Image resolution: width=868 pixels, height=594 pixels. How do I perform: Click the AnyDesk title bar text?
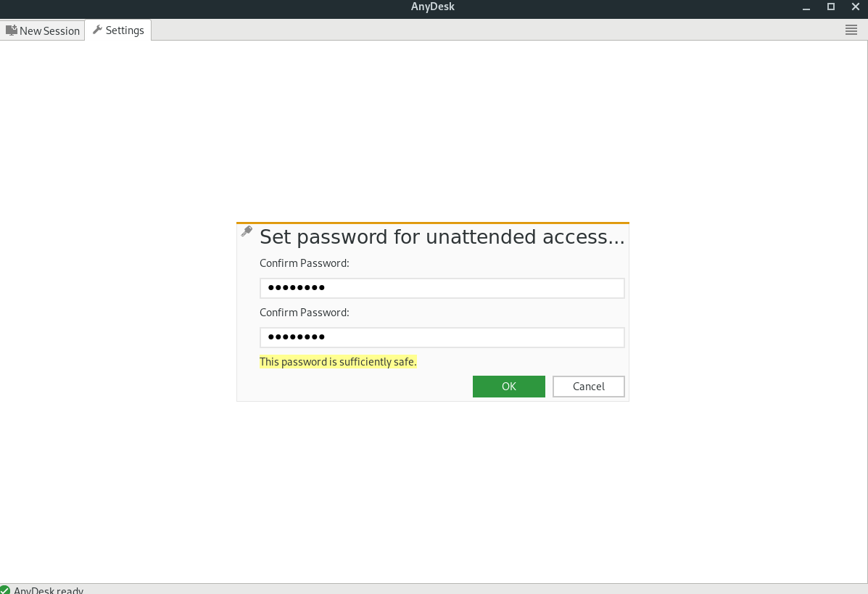point(433,7)
